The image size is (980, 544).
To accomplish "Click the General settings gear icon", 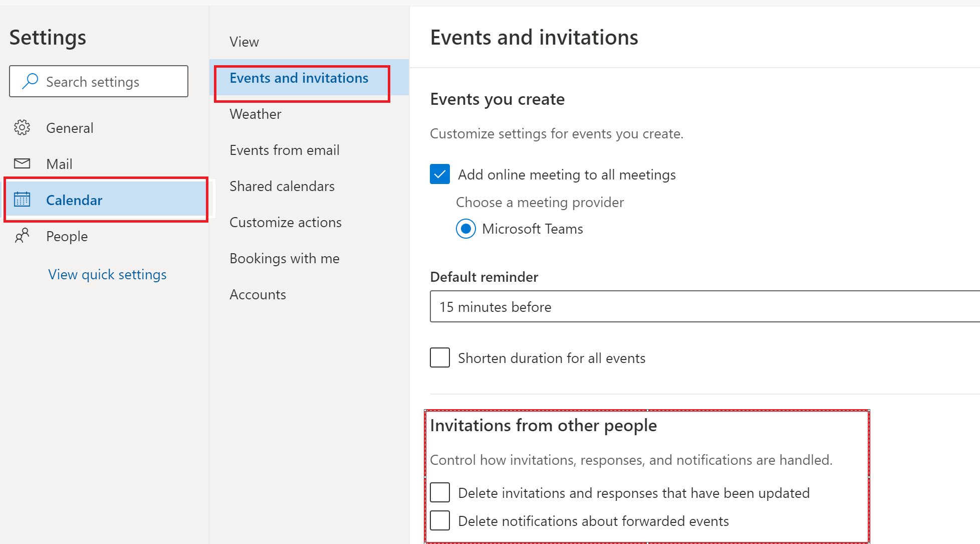I will tap(23, 127).
